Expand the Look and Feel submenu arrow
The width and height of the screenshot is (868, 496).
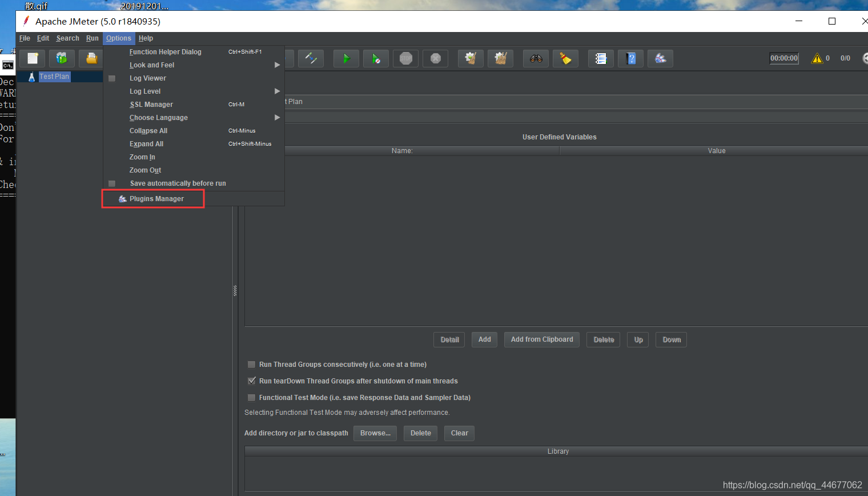point(278,65)
